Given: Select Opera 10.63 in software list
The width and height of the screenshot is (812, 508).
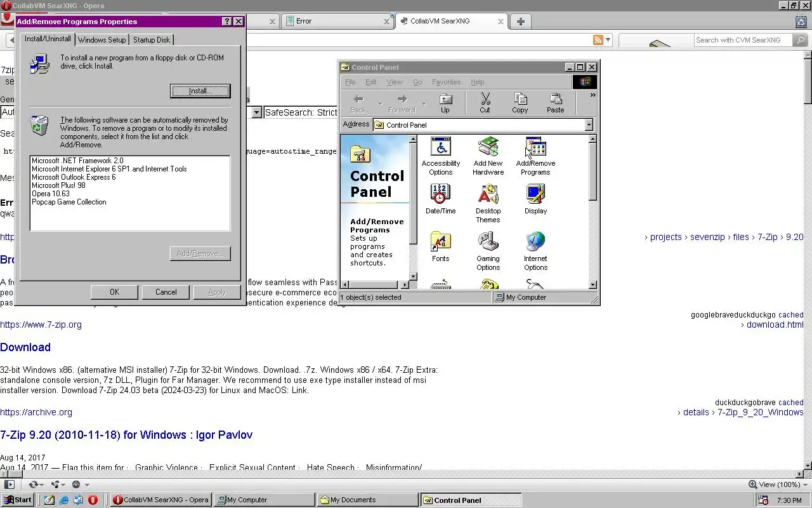Looking at the screenshot, I should (51, 194).
